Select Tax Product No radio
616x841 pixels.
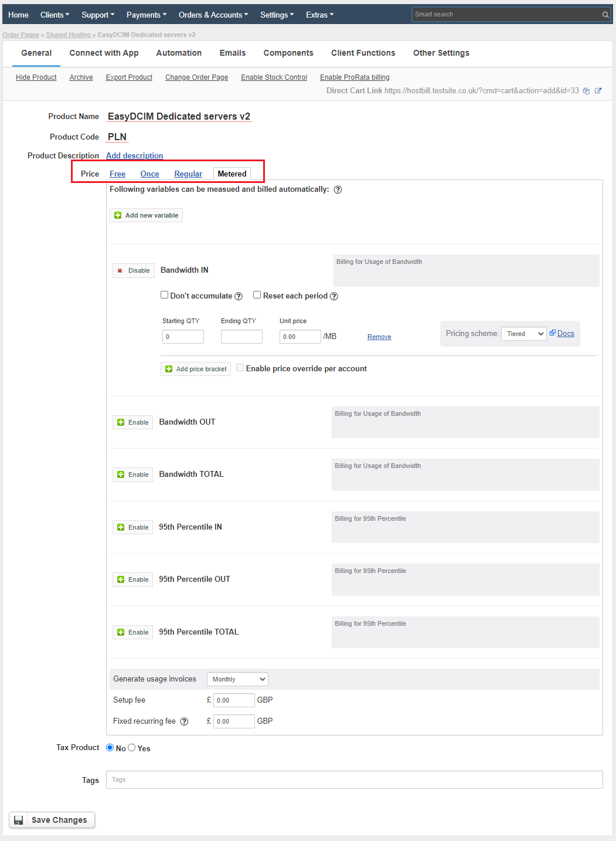110,748
